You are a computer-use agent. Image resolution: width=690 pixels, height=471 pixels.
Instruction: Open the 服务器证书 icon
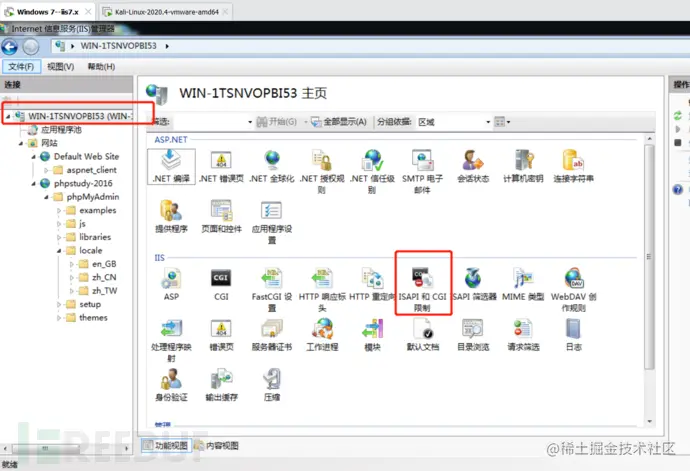(272, 335)
